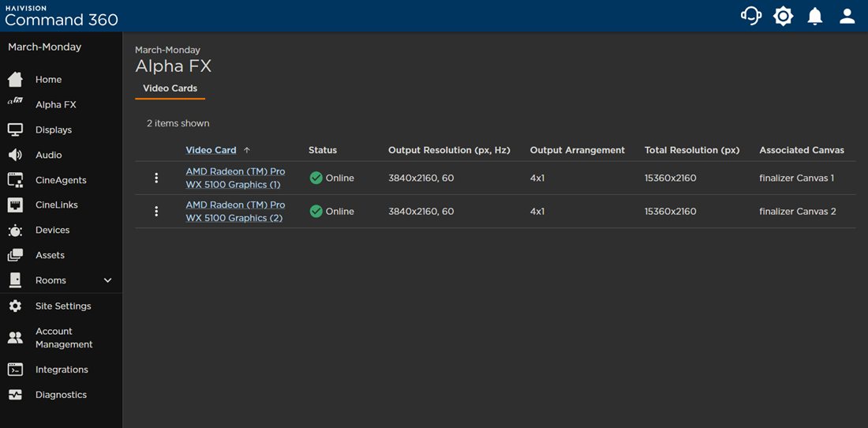The image size is (868, 428).
Task: Click Output Arrangement column header
Action: click(x=578, y=150)
